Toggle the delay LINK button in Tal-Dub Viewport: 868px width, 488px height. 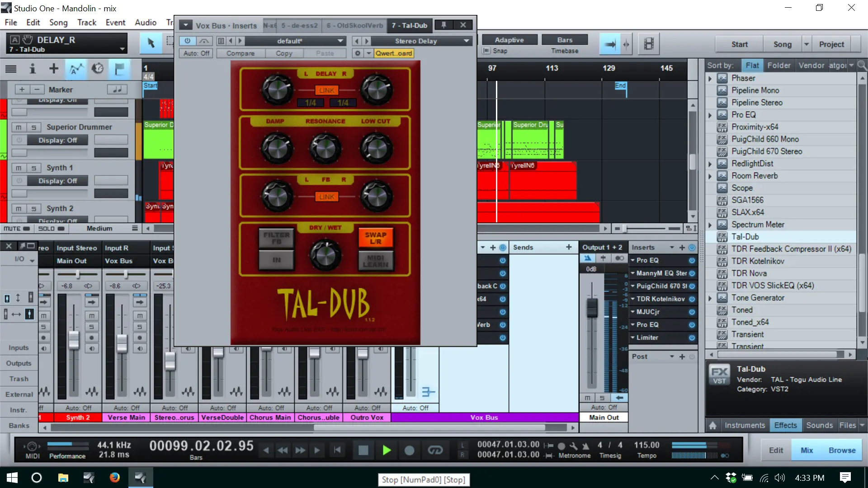326,90
